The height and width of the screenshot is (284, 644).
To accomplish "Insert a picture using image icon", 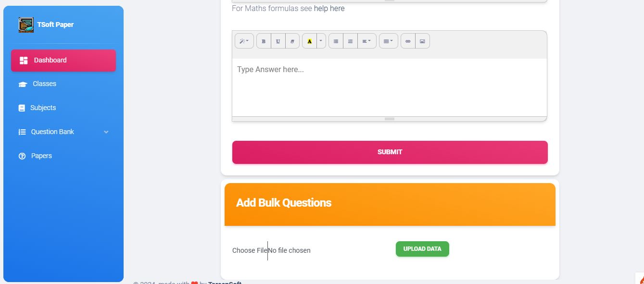I will point(422,41).
